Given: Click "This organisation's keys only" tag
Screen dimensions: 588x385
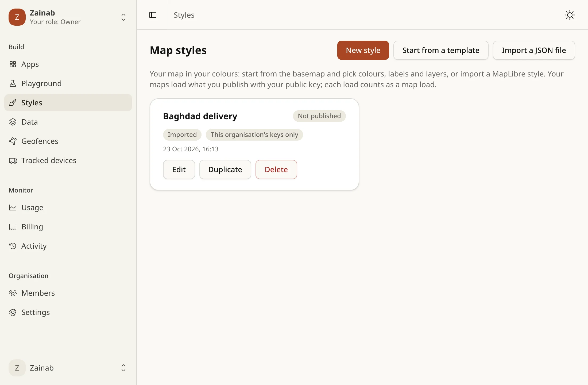Looking at the screenshot, I should point(254,135).
